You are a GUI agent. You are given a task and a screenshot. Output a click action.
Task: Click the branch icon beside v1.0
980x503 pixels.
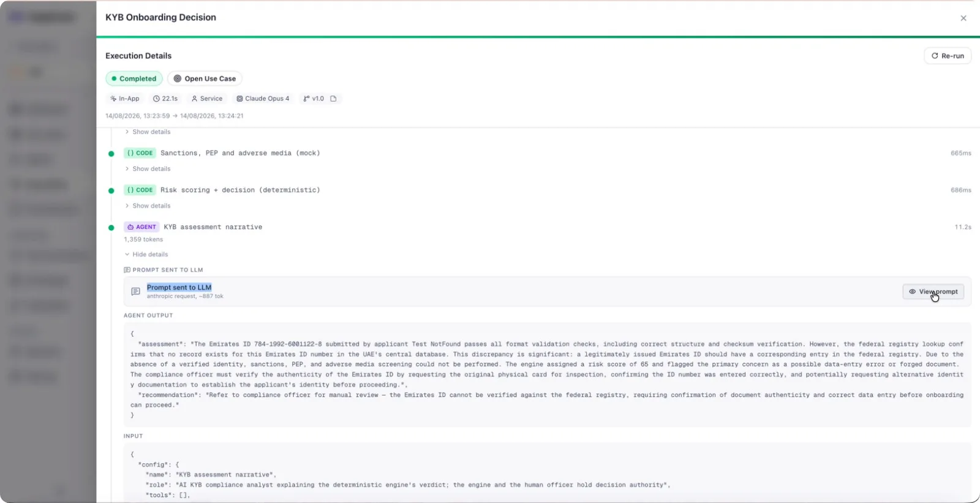(x=306, y=99)
